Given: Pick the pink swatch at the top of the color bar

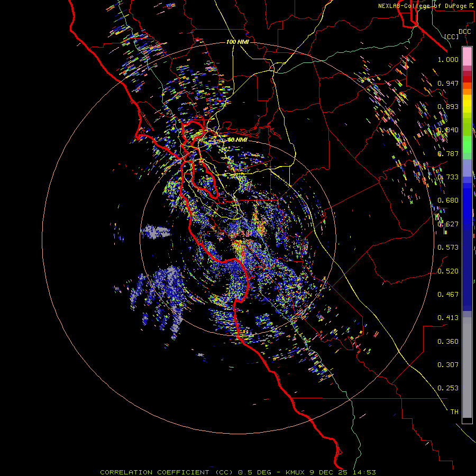Looking at the screenshot, I should tap(467, 56).
